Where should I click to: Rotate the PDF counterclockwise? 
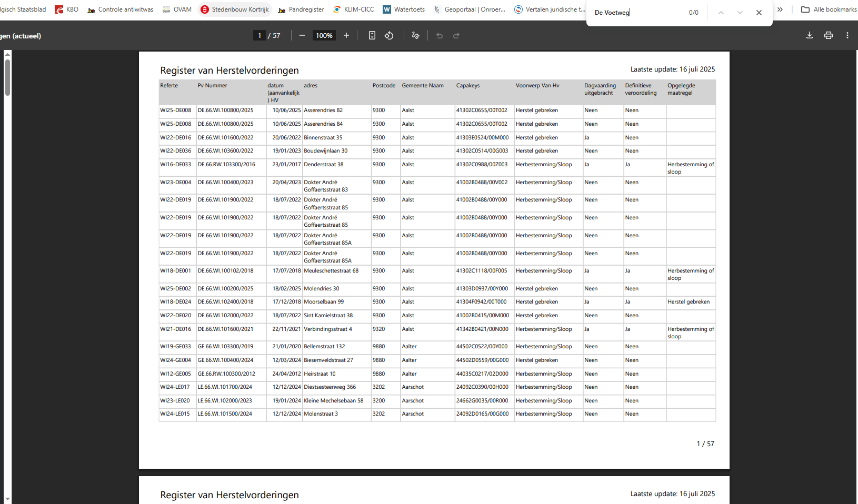click(389, 36)
